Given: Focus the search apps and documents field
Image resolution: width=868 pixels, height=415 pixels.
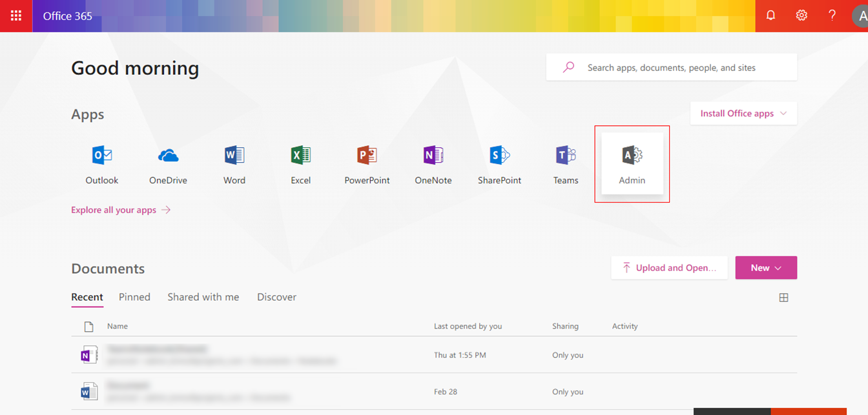Looking at the screenshot, I should [x=672, y=67].
